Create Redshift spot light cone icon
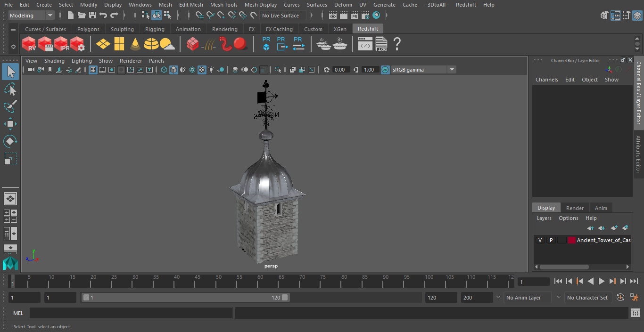The height and width of the screenshot is (332, 644). pos(135,44)
